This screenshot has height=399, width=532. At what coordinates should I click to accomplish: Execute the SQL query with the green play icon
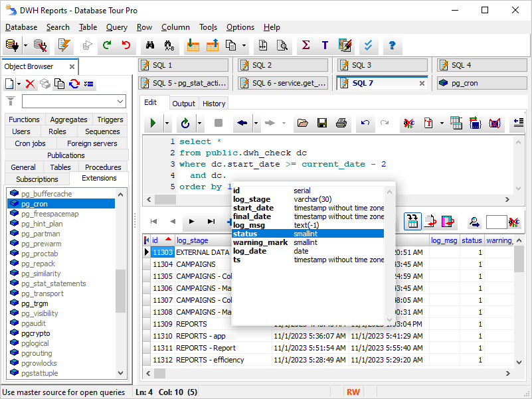click(x=153, y=123)
